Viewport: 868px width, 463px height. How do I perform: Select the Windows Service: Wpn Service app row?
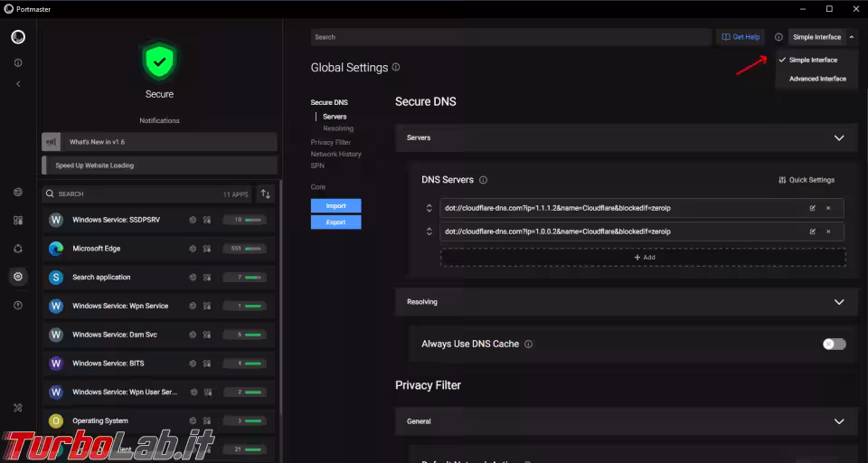tap(159, 307)
